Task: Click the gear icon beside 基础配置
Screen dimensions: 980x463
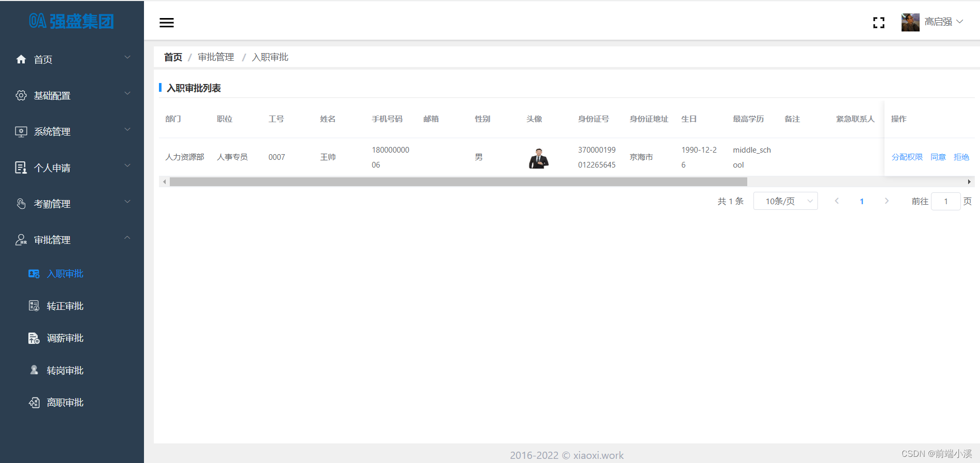Action: pos(21,95)
